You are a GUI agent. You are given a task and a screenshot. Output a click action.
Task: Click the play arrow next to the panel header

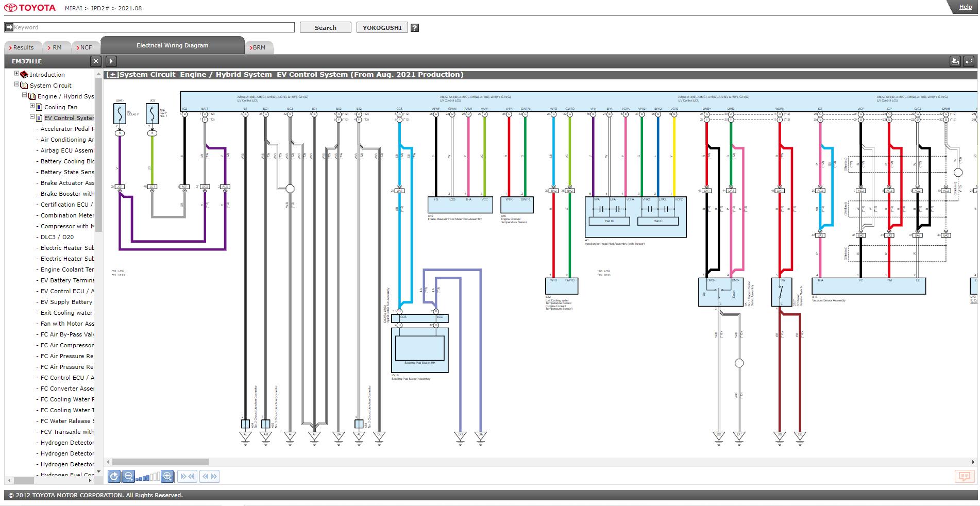pos(111,61)
